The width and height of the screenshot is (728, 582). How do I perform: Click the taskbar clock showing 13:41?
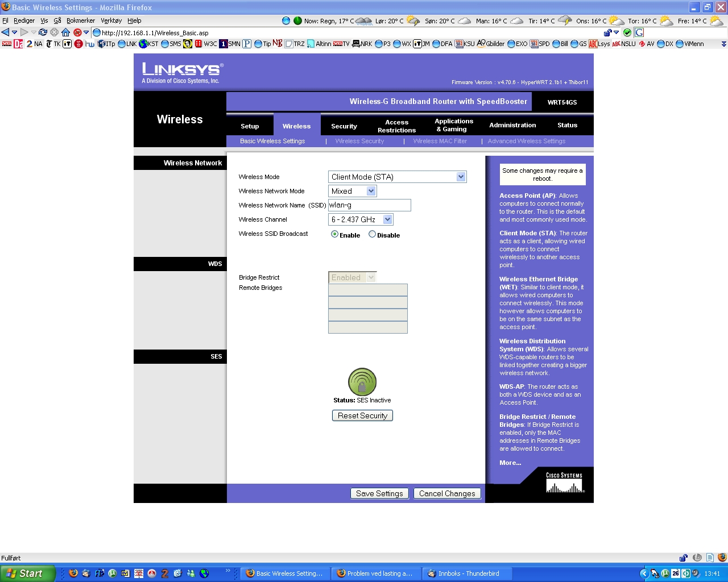(x=712, y=573)
